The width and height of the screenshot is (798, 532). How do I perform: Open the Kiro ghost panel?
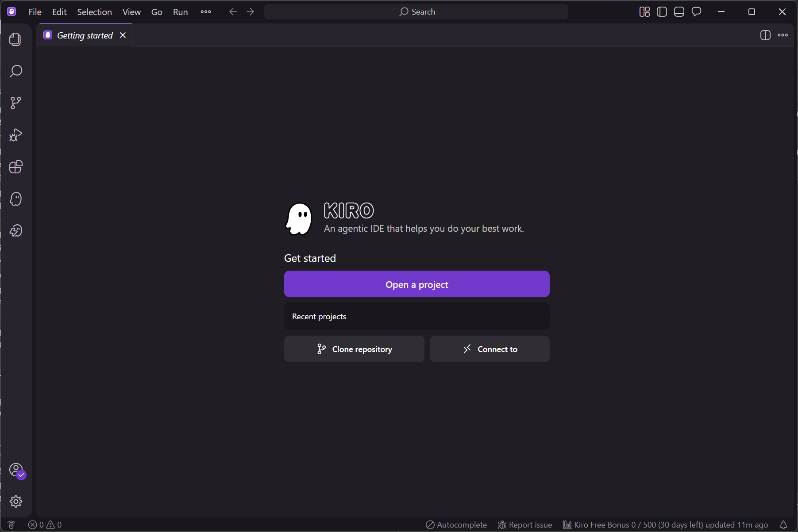(x=15, y=199)
